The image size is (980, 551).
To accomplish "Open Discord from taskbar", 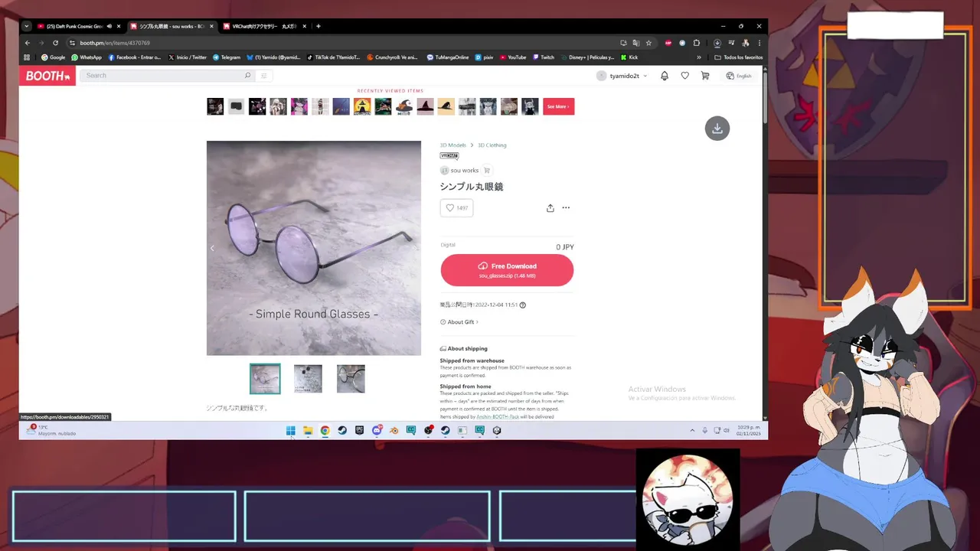I will (377, 431).
